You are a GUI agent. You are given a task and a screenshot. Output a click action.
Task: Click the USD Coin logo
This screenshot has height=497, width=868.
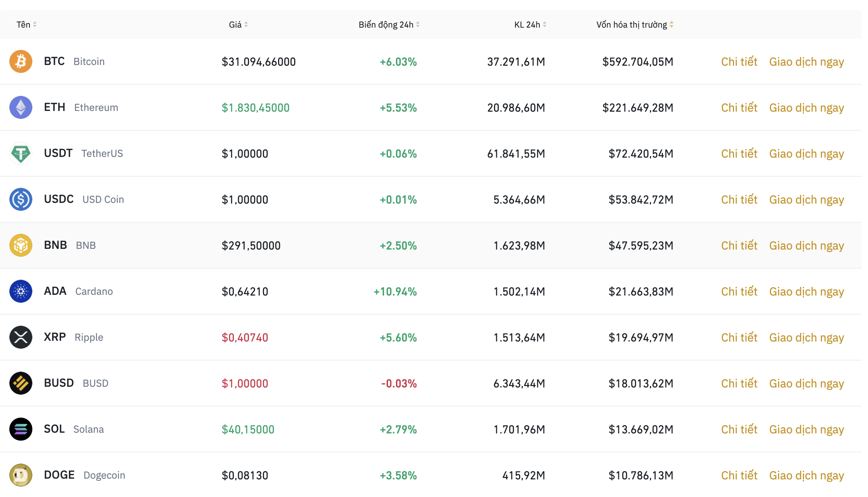[21, 199]
